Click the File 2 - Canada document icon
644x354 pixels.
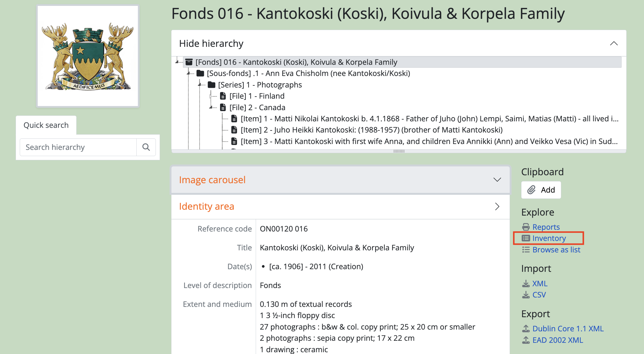(x=223, y=107)
